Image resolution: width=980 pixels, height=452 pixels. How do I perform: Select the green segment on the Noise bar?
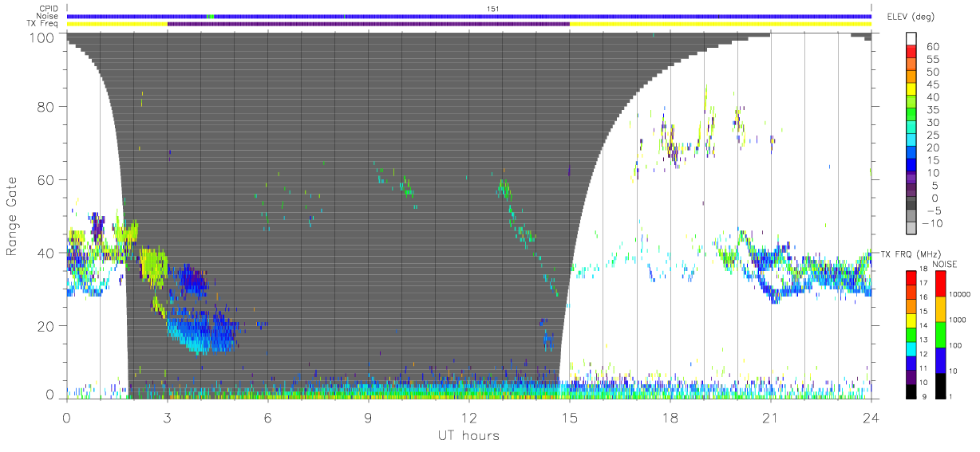[x=211, y=16]
